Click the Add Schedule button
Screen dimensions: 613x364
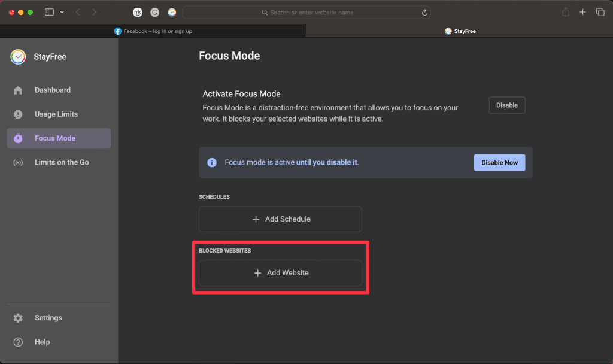(280, 219)
